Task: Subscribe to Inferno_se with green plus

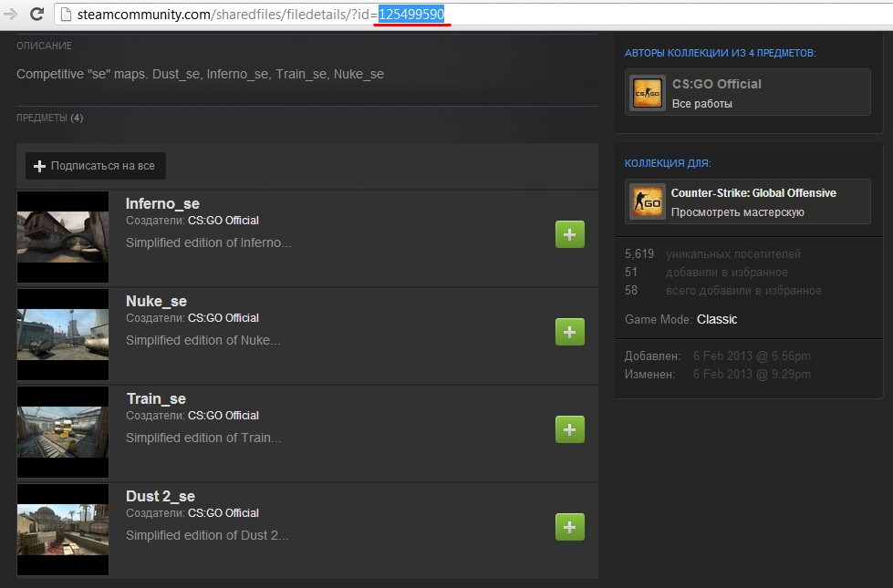Action: tap(570, 234)
